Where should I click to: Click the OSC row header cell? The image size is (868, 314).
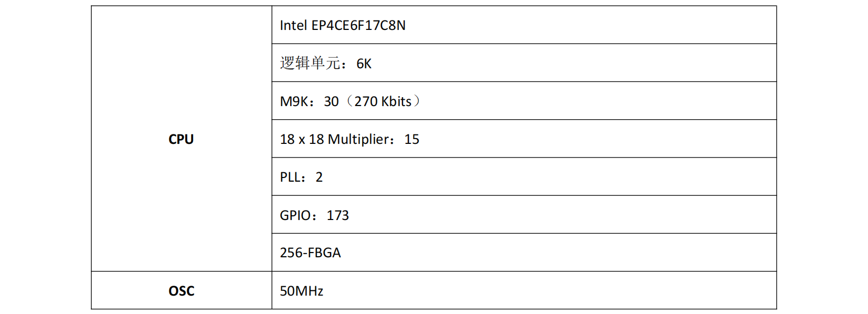[182, 290]
